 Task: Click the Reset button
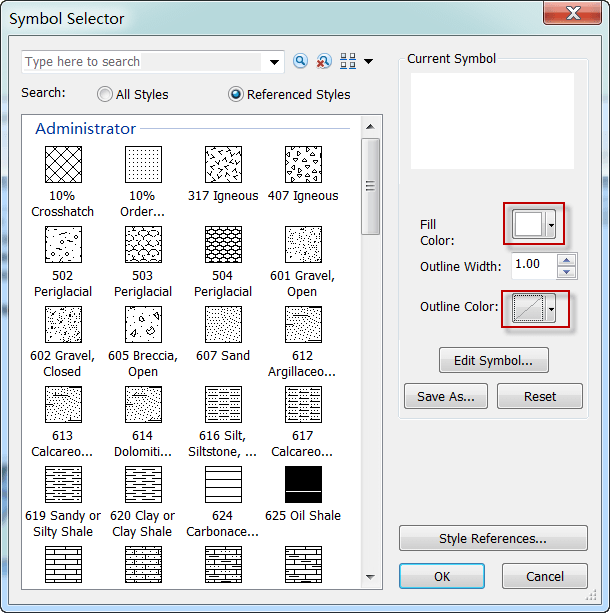click(540, 396)
